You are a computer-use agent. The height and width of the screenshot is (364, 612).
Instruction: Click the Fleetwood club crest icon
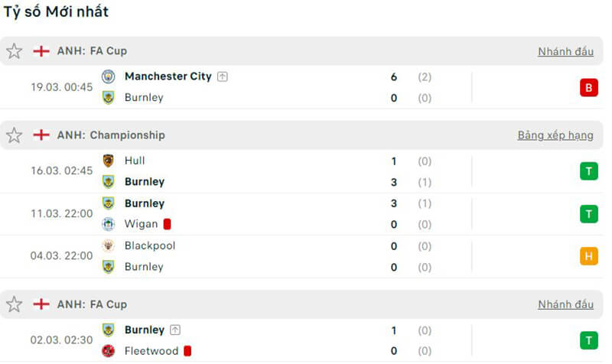pos(109,351)
